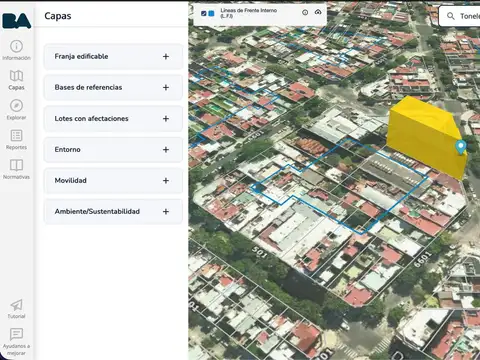
Task: Click the Entorno label
Action: click(67, 150)
